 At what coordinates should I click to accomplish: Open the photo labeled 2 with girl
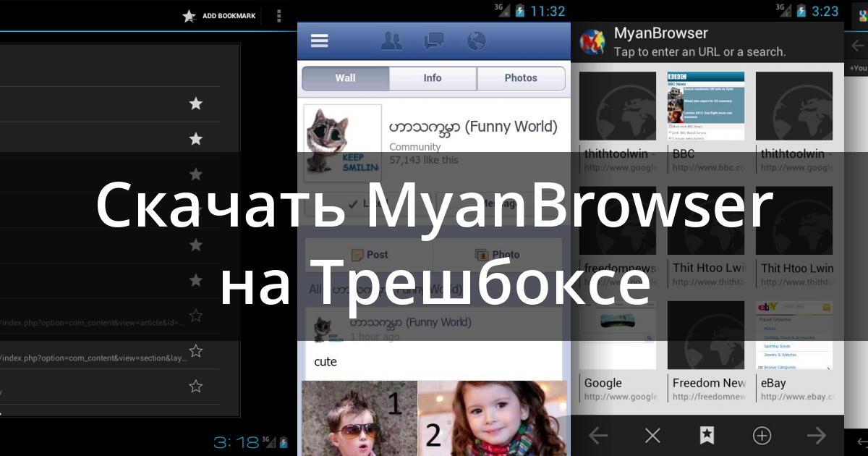[x=491, y=418]
